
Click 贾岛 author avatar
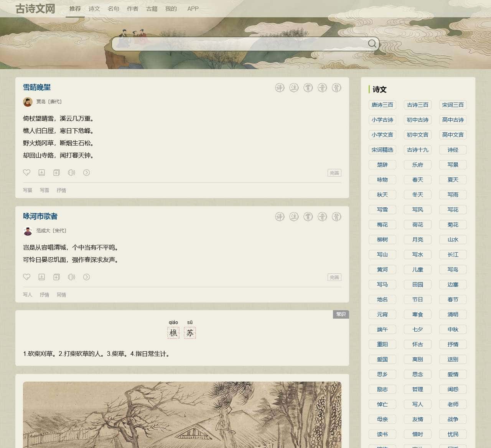coord(28,102)
